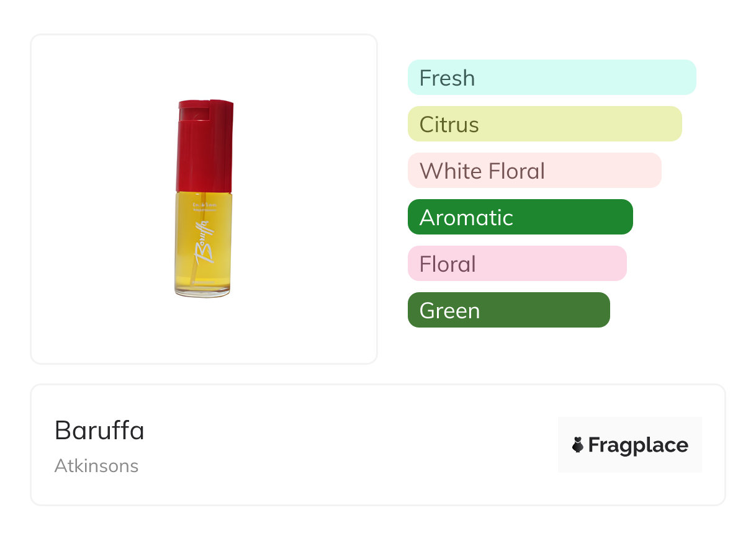Image resolution: width=756 pixels, height=536 pixels.
Task: Click the pink Floral accord bar
Action: tap(517, 264)
